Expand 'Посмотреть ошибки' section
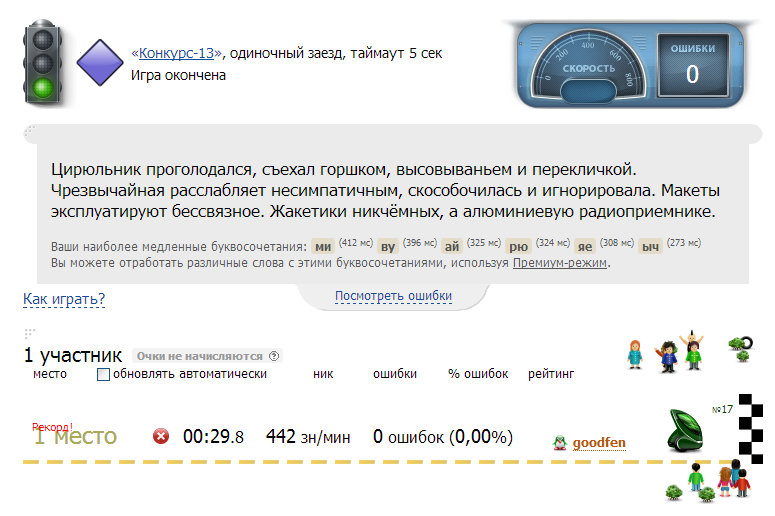The image size is (775, 516). [x=393, y=296]
